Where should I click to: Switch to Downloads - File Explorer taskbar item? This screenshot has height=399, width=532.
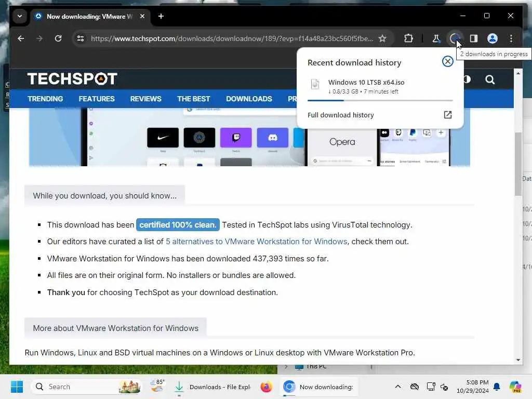tap(212, 387)
